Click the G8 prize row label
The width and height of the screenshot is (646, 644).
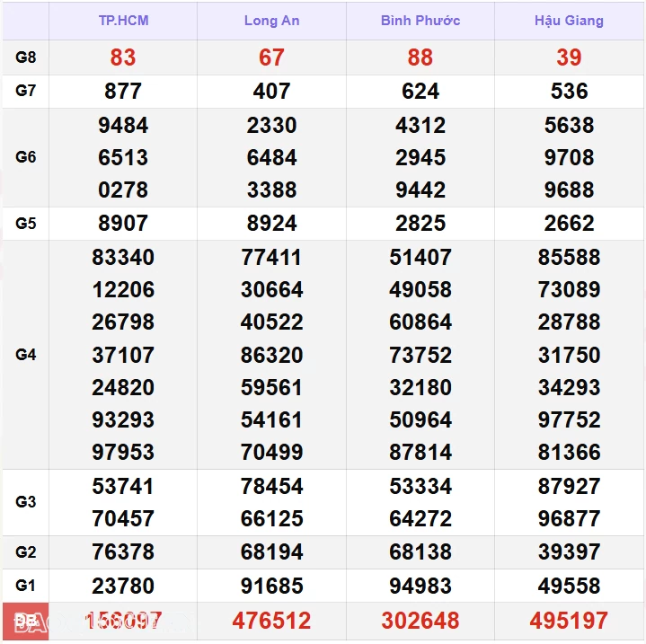(x=26, y=57)
